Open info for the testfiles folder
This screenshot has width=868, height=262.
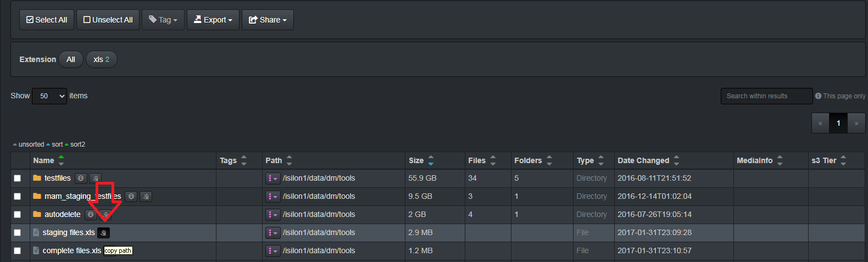pyautogui.click(x=81, y=178)
